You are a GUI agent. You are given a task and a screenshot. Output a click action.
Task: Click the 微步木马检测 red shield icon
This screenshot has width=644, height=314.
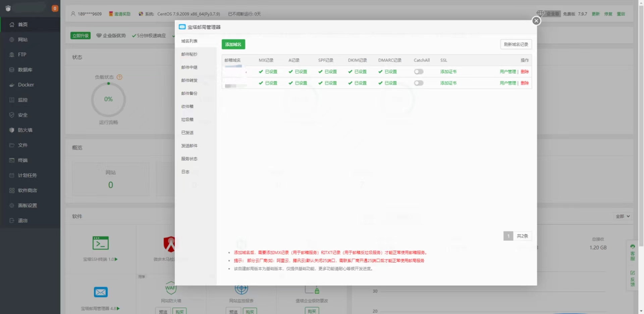[170, 244]
